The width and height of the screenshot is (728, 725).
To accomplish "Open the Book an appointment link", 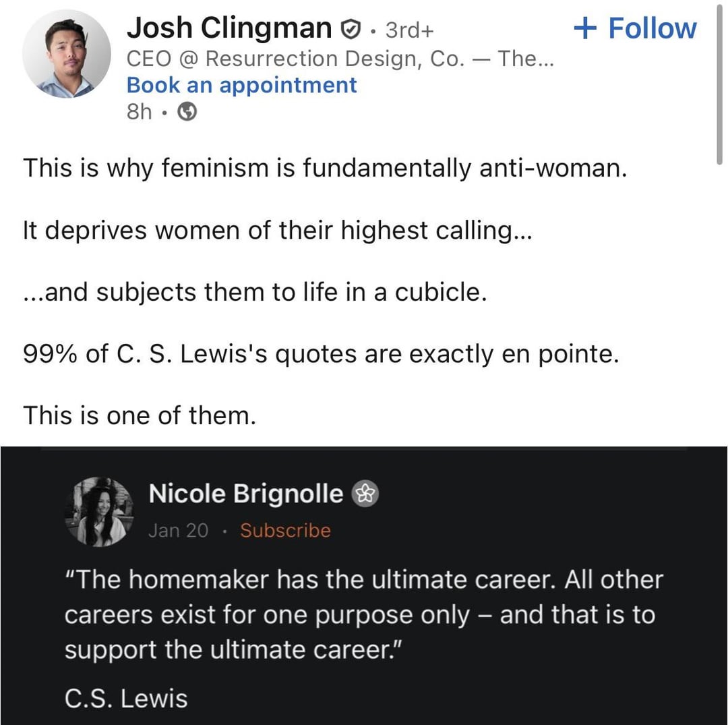I will pyautogui.click(x=241, y=85).
